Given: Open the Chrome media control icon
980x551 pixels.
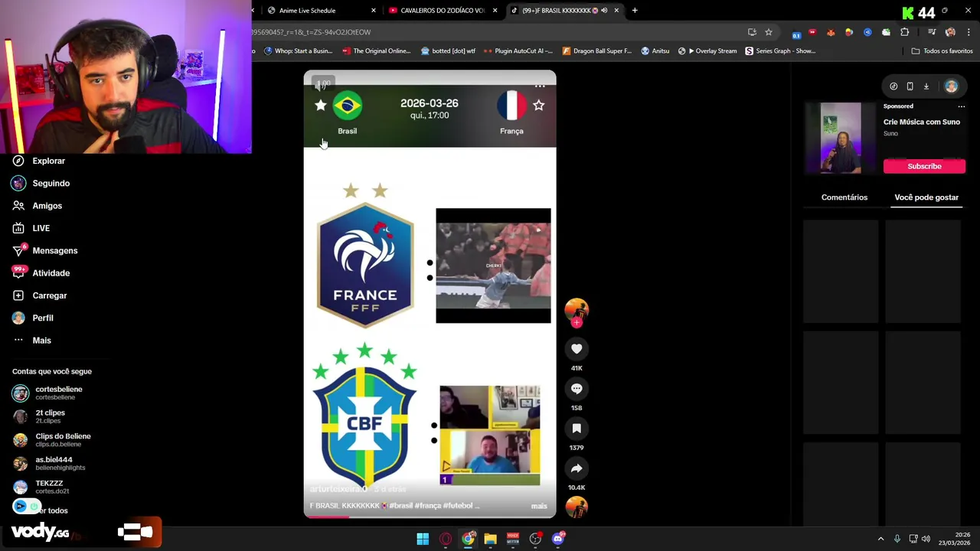Looking at the screenshot, I should coord(932,32).
